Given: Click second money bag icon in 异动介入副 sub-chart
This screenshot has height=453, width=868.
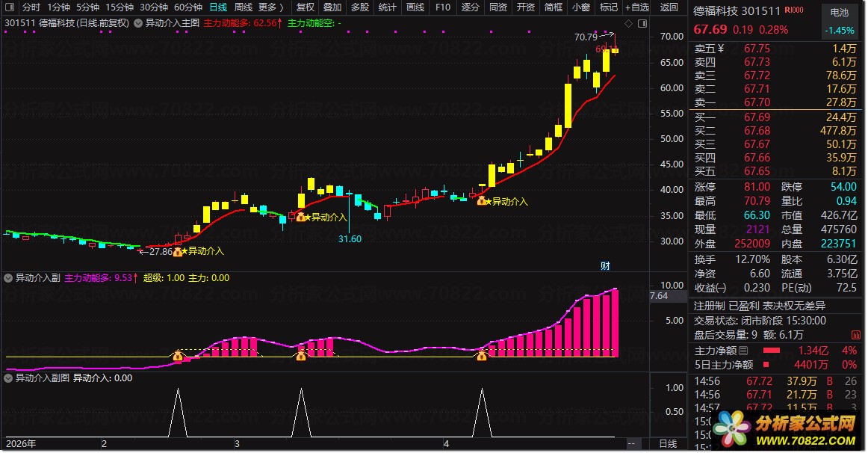Looking at the screenshot, I should pos(300,356).
